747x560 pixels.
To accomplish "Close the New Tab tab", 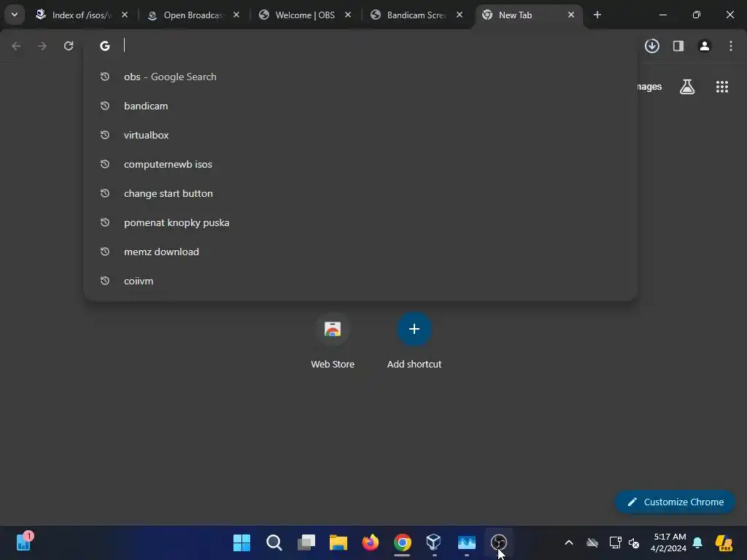I will pos(570,15).
